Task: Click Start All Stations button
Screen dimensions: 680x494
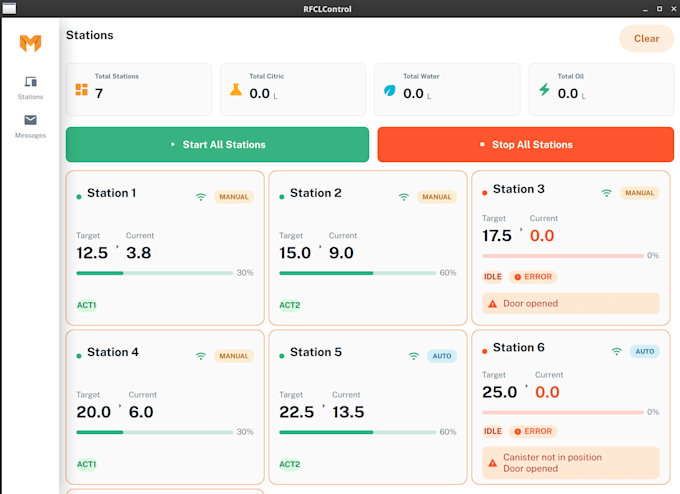Action: pyautogui.click(x=217, y=144)
